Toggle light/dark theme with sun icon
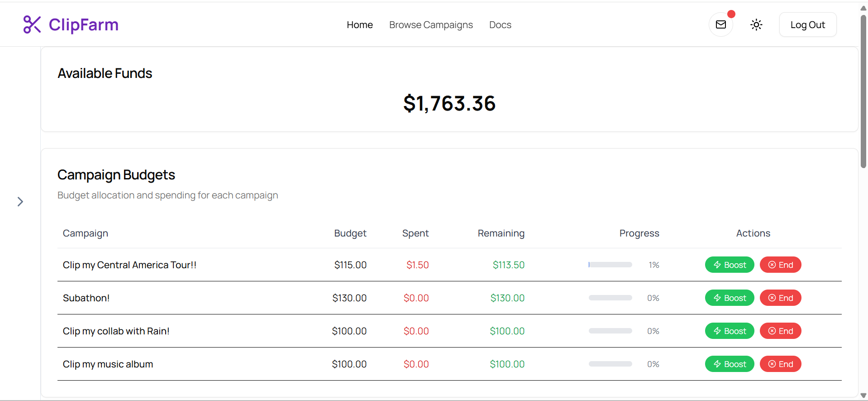The height and width of the screenshot is (401, 868). point(756,24)
